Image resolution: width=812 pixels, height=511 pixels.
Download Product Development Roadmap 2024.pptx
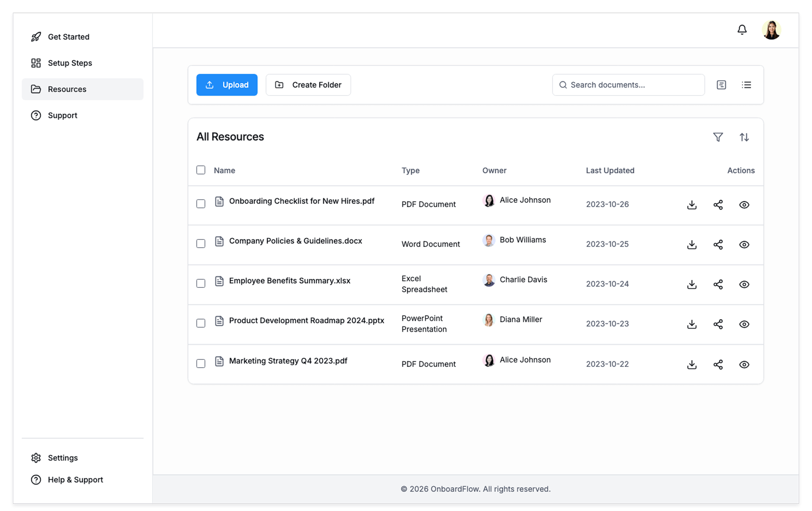pos(691,324)
